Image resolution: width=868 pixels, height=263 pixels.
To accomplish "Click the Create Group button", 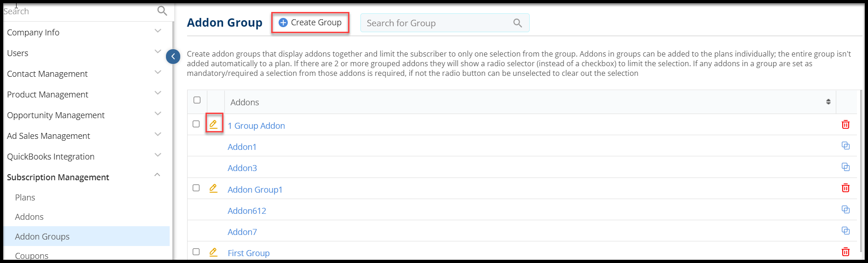I will 310,23.
